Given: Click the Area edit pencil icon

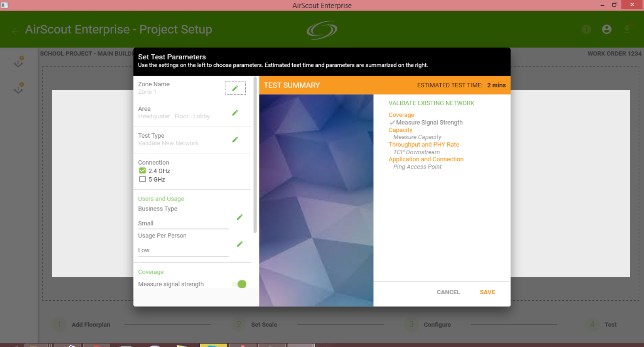Looking at the screenshot, I should point(235,113).
